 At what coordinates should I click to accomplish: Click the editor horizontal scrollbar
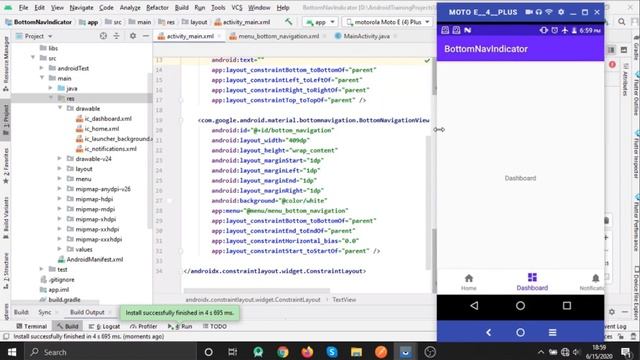[x=256, y=291]
